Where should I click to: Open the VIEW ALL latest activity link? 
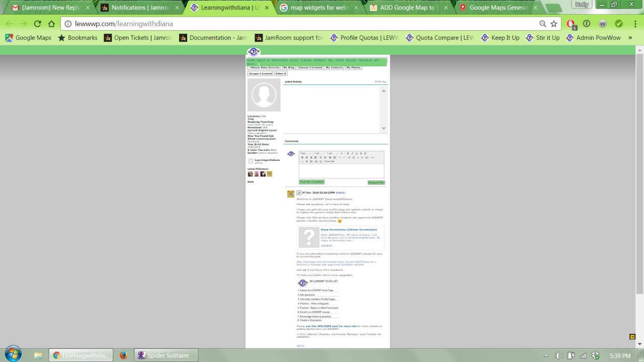tap(380, 81)
